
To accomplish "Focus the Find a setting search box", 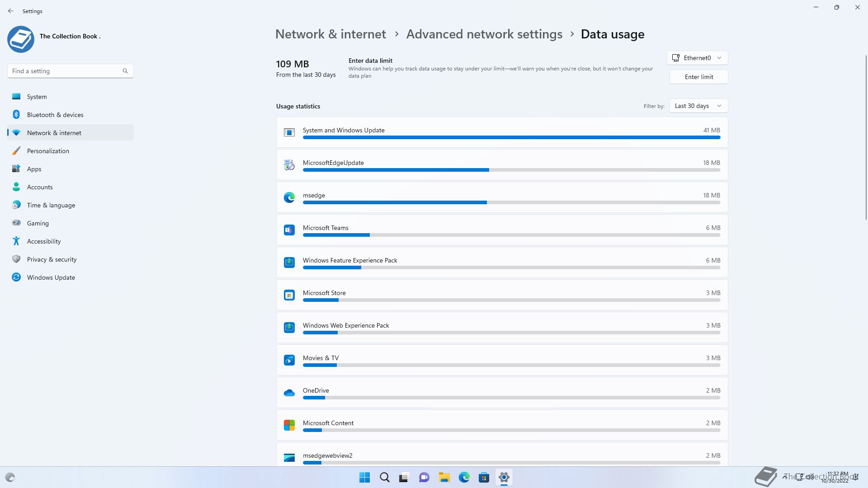I will pyautogui.click(x=70, y=71).
